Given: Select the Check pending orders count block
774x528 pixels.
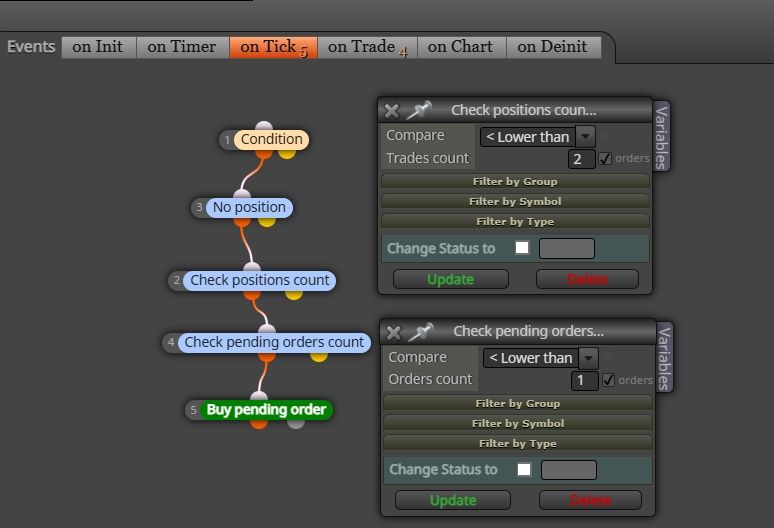Looking at the screenshot, I should point(274,342).
